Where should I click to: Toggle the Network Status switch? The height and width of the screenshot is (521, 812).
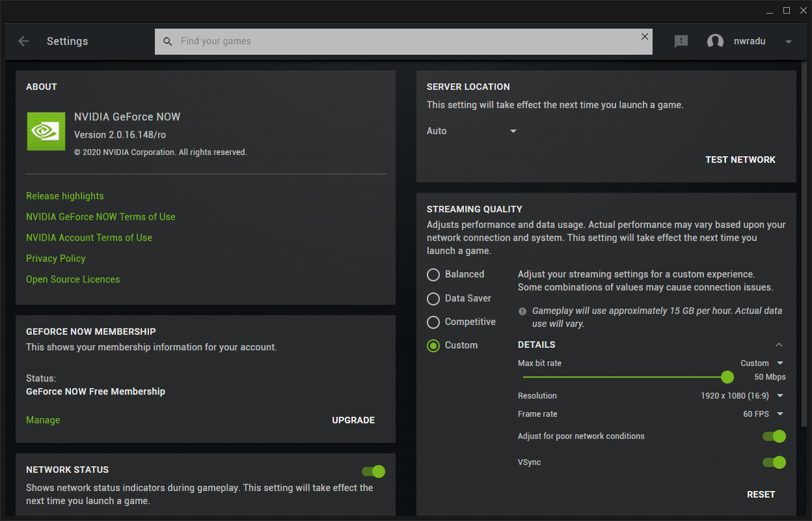(373, 471)
